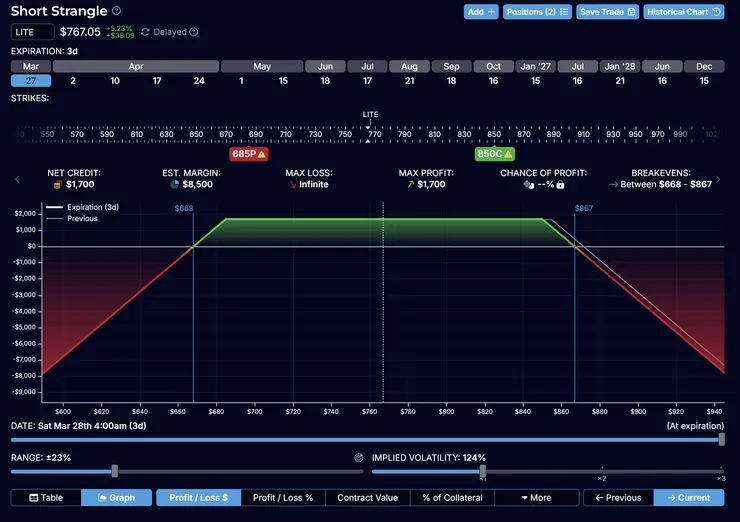740x522 pixels.
Task: Click the reset icon beside the Range slider
Action: pyautogui.click(x=358, y=458)
